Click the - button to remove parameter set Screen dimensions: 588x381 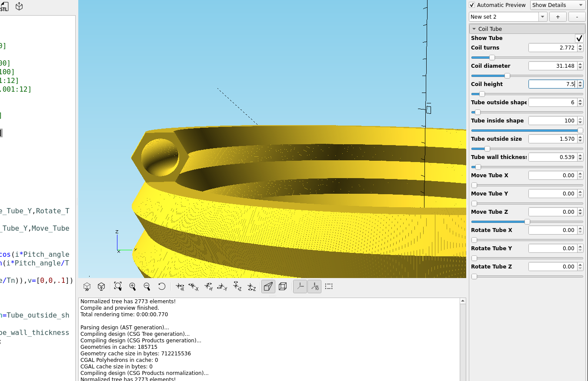click(577, 17)
